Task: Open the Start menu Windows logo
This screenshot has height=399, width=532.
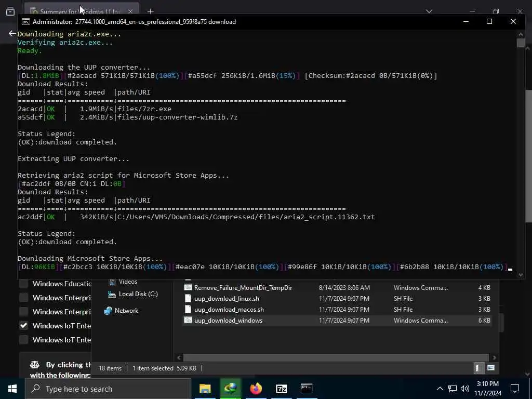Action: point(12,389)
